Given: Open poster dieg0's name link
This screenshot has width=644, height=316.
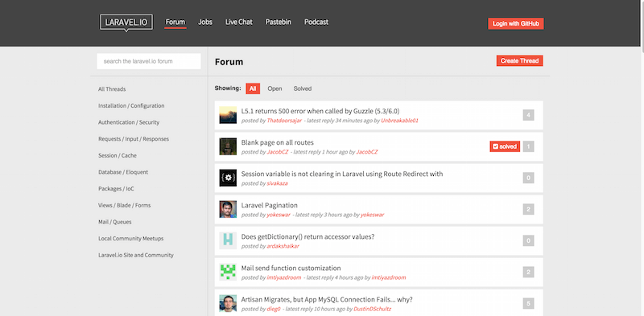Looking at the screenshot, I should (x=274, y=309).
